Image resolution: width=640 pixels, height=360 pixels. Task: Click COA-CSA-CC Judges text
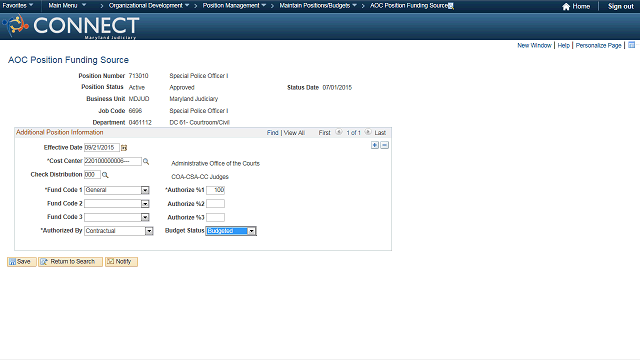point(200,177)
